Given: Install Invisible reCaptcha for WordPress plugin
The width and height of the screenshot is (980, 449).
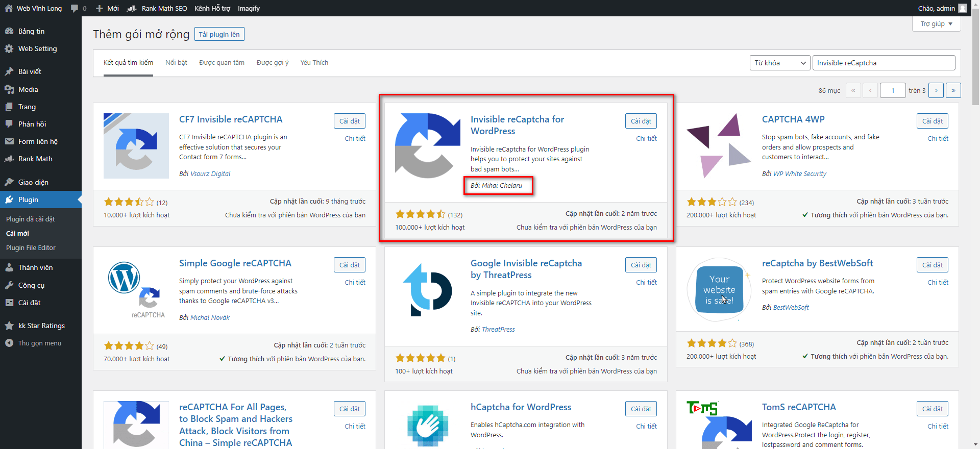Looking at the screenshot, I should [641, 121].
